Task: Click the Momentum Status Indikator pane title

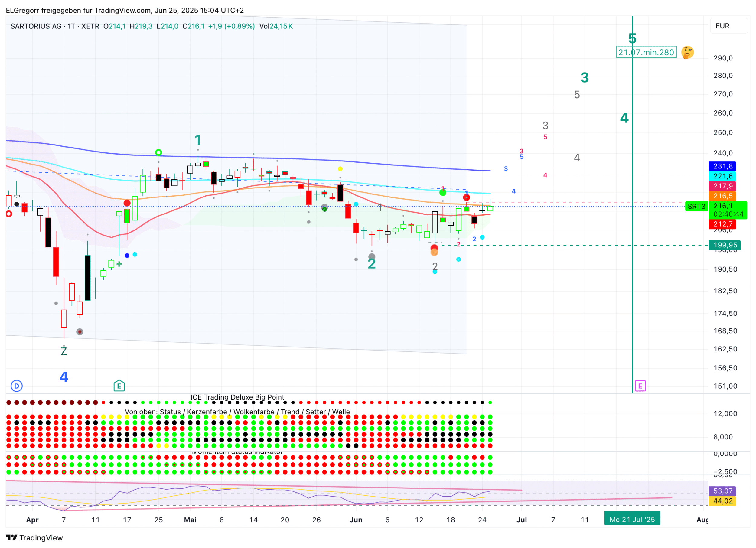Action: pyautogui.click(x=237, y=452)
